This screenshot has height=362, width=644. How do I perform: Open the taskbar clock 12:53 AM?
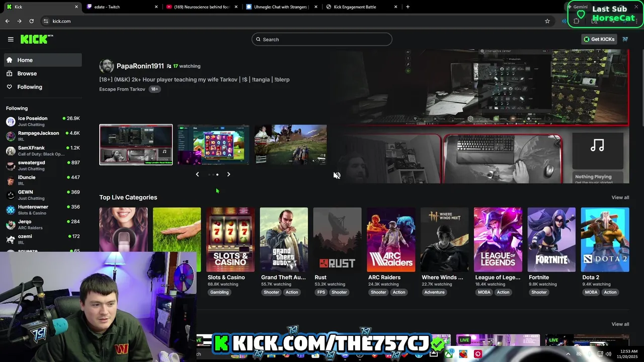point(628,354)
